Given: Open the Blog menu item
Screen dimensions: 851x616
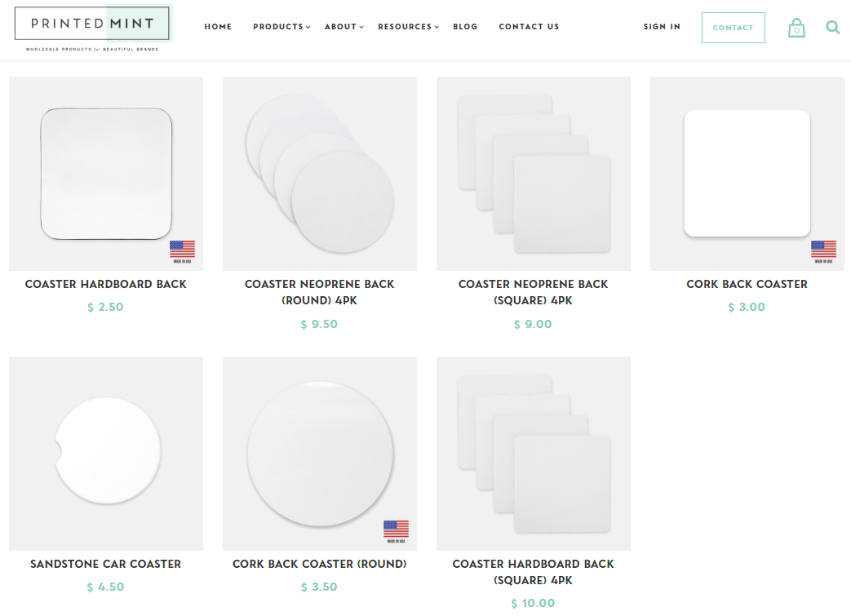Looking at the screenshot, I should pyautogui.click(x=465, y=26).
